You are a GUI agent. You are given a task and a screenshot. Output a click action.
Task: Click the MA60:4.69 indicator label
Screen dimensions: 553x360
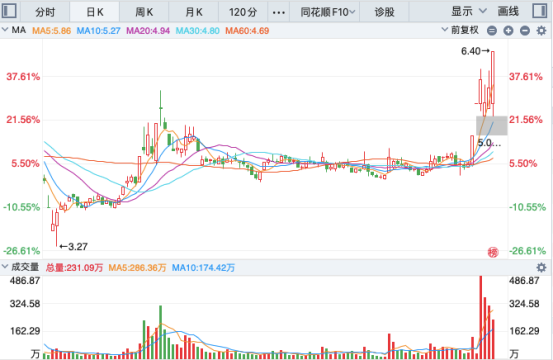247,31
